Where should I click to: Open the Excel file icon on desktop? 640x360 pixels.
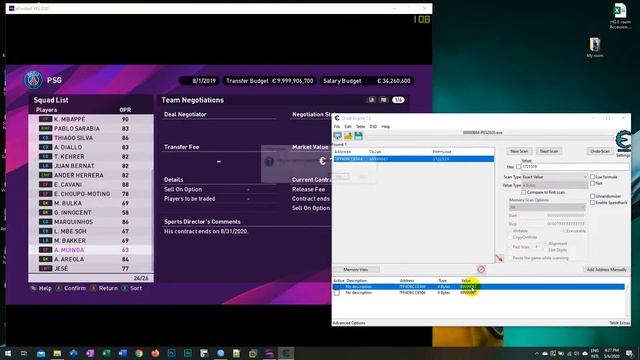(620, 16)
